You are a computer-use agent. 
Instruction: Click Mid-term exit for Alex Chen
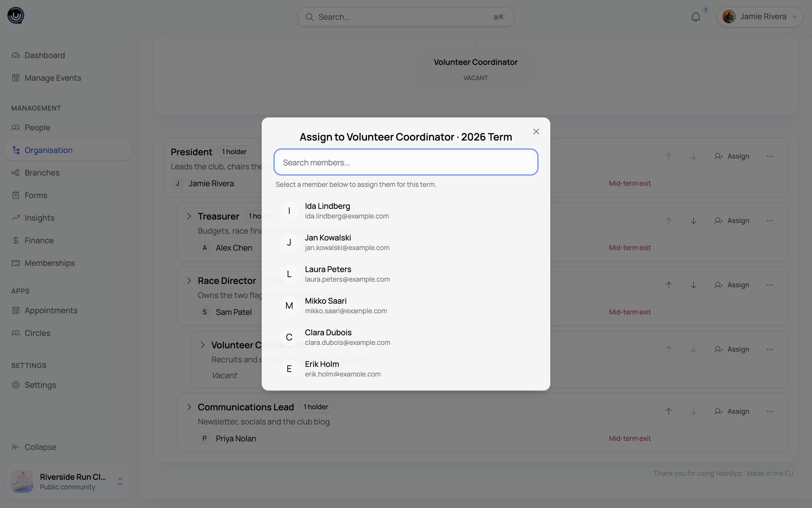pos(630,248)
